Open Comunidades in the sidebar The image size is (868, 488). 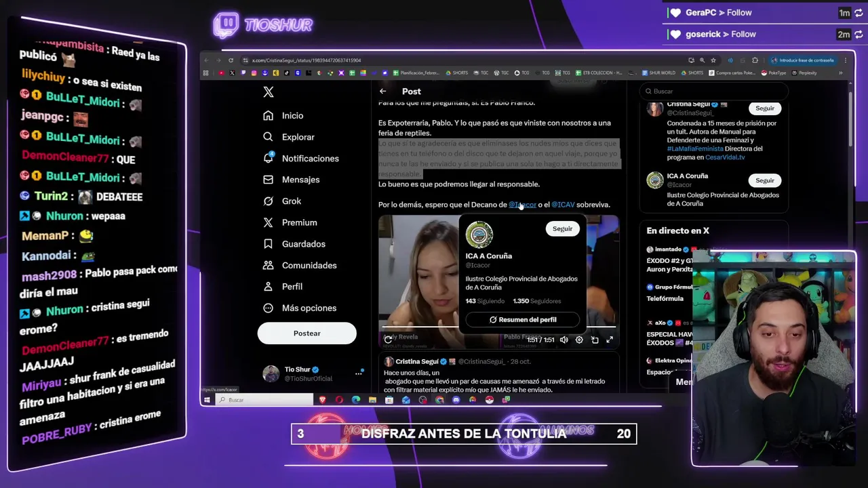click(300, 265)
